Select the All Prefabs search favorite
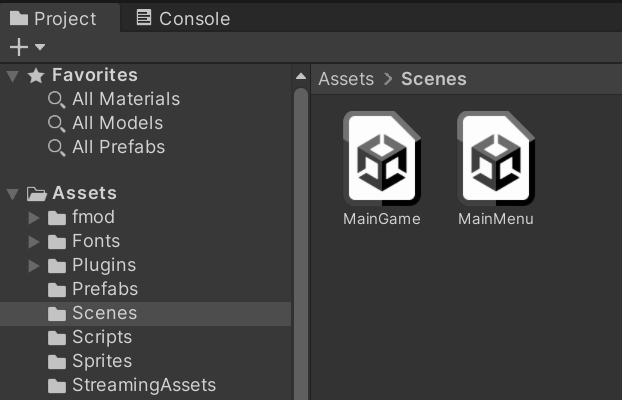622x400 pixels. tap(118, 147)
